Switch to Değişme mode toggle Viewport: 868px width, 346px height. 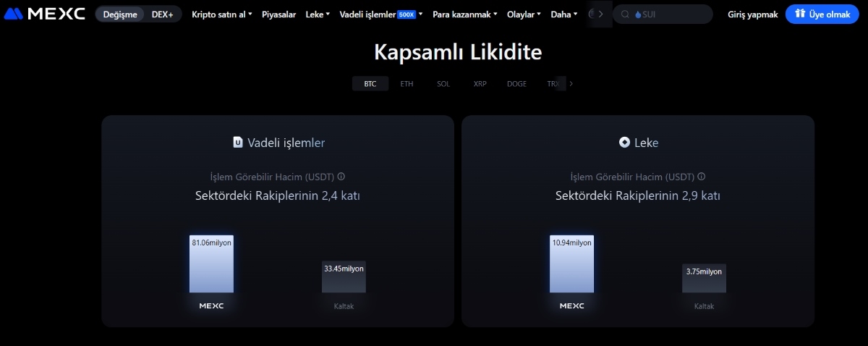[x=120, y=14]
